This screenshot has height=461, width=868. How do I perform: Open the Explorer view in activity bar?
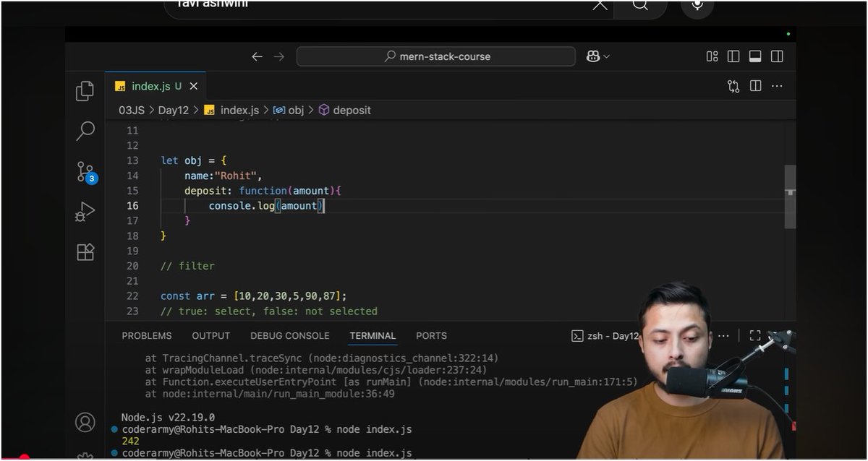pyautogui.click(x=85, y=91)
